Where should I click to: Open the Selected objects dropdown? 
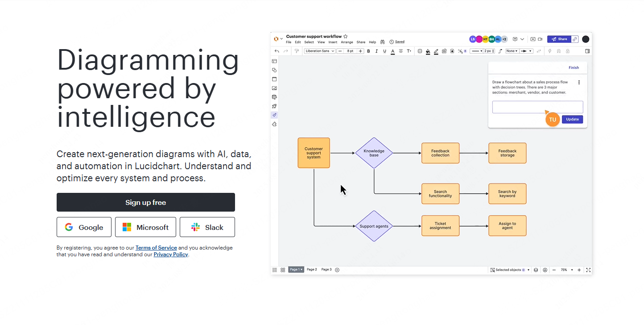[510, 270]
